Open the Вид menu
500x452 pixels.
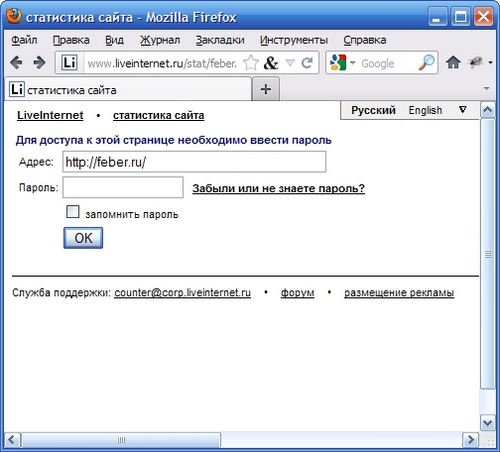[114, 40]
